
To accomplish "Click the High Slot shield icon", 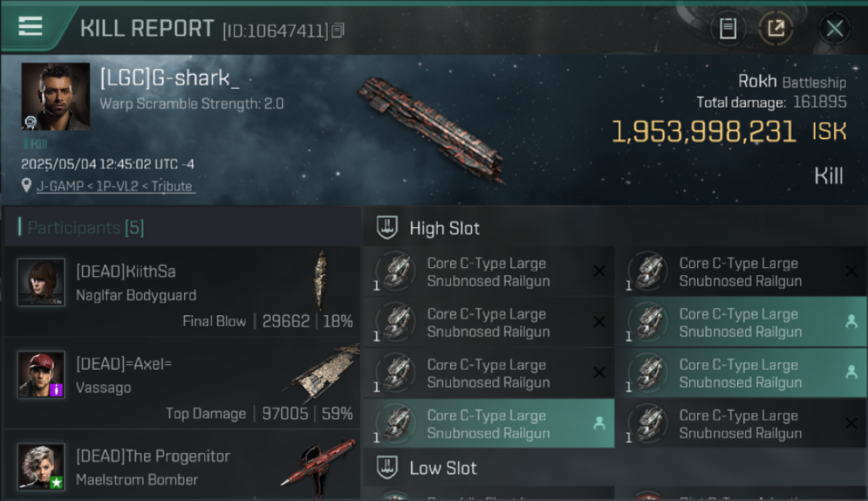I will tap(388, 228).
